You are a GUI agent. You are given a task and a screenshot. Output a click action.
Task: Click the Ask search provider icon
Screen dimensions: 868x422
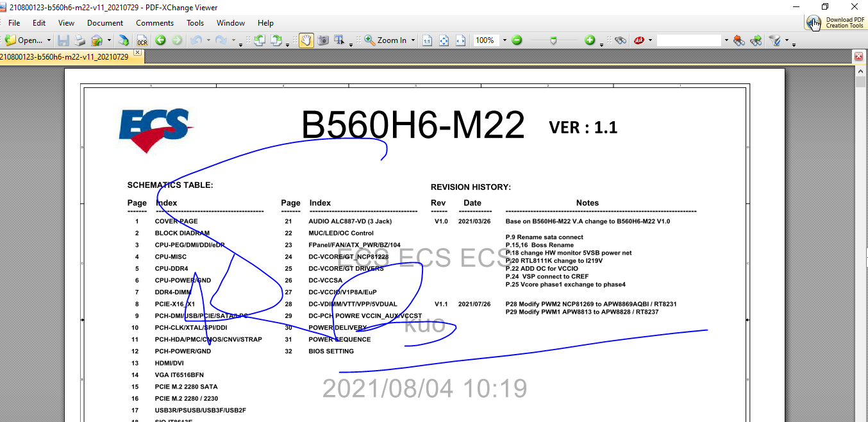tap(639, 40)
